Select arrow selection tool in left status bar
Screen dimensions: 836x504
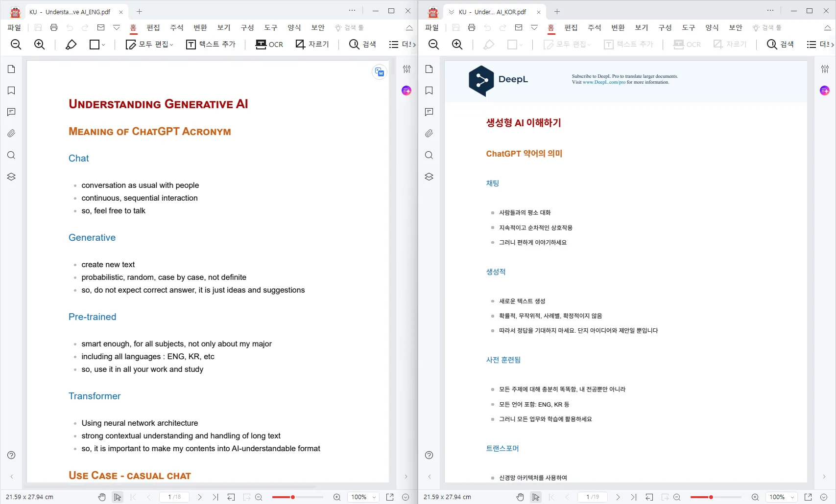(118, 497)
